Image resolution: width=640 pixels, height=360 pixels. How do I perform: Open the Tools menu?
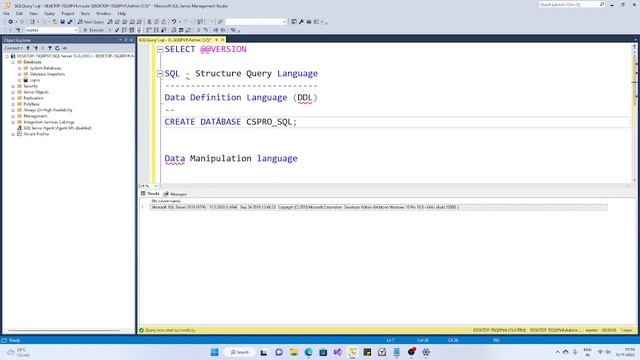(x=85, y=13)
